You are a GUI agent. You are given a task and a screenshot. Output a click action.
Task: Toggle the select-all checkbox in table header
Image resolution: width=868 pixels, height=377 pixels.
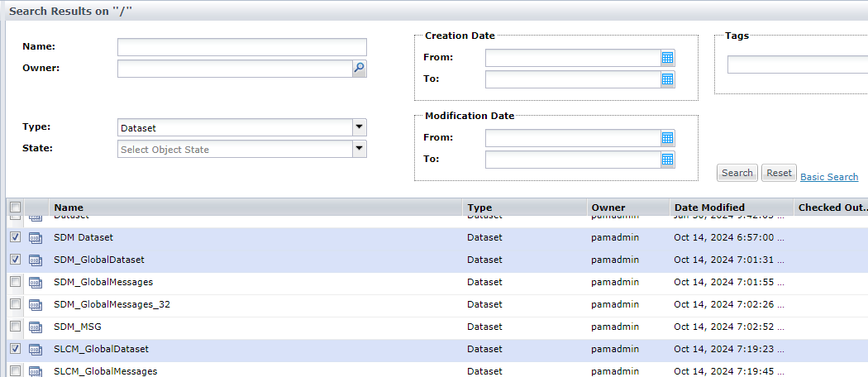click(x=15, y=208)
